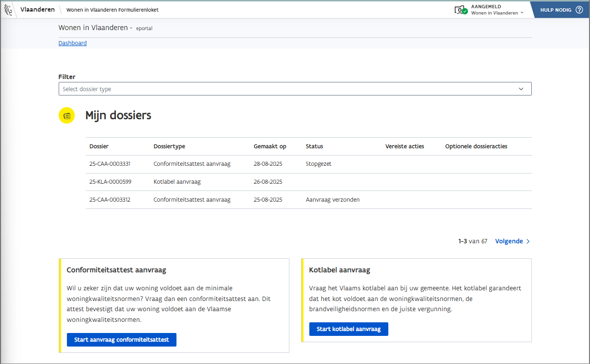Click the logged-in user profile icon

[x=461, y=10]
